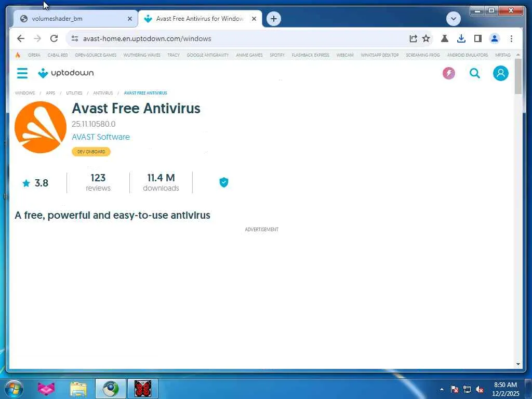Open the 123 reviews section
The image size is (532, 399).
pyautogui.click(x=98, y=182)
